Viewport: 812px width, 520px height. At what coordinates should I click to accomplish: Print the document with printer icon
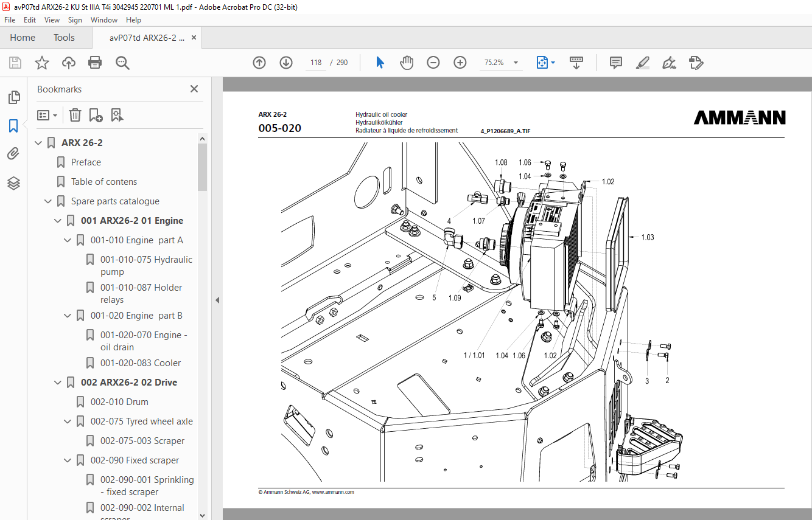tap(95, 63)
